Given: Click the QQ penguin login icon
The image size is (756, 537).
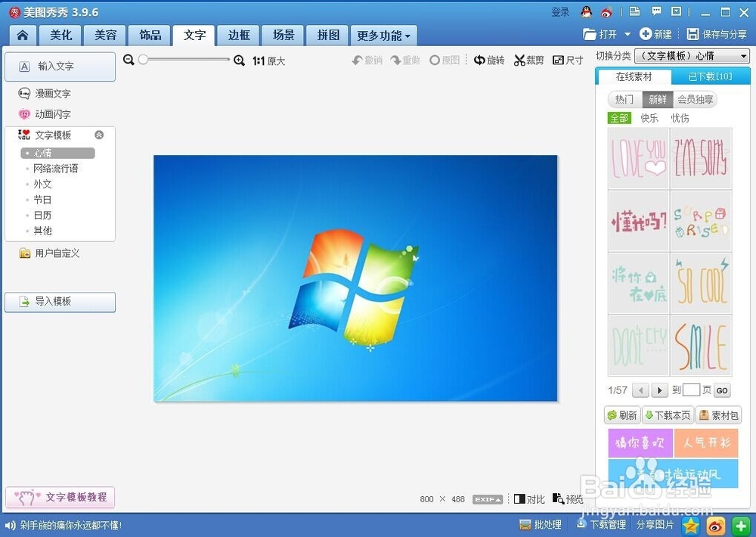Looking at the screenshot, I should [587, 12].
